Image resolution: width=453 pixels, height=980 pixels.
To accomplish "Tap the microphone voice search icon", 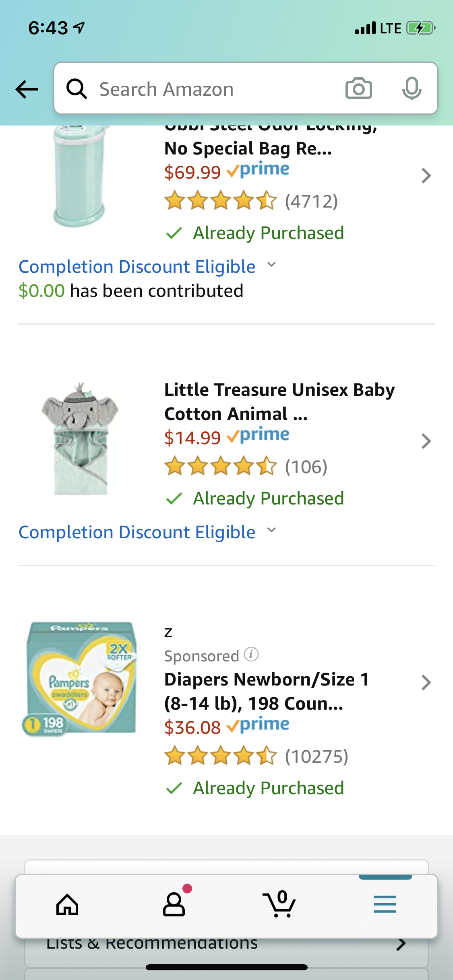I will pos(411,89).
